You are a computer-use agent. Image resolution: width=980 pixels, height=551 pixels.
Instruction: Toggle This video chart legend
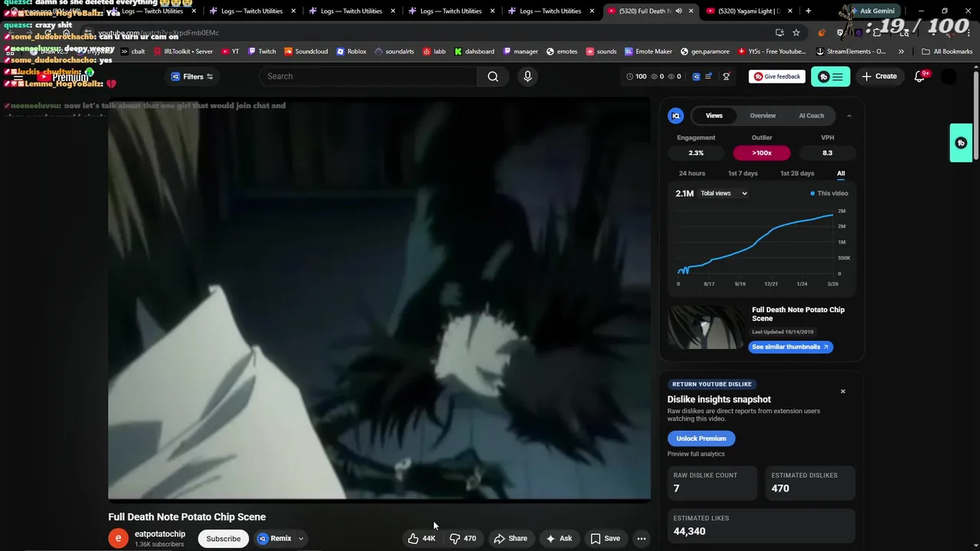tap(829, 194)
